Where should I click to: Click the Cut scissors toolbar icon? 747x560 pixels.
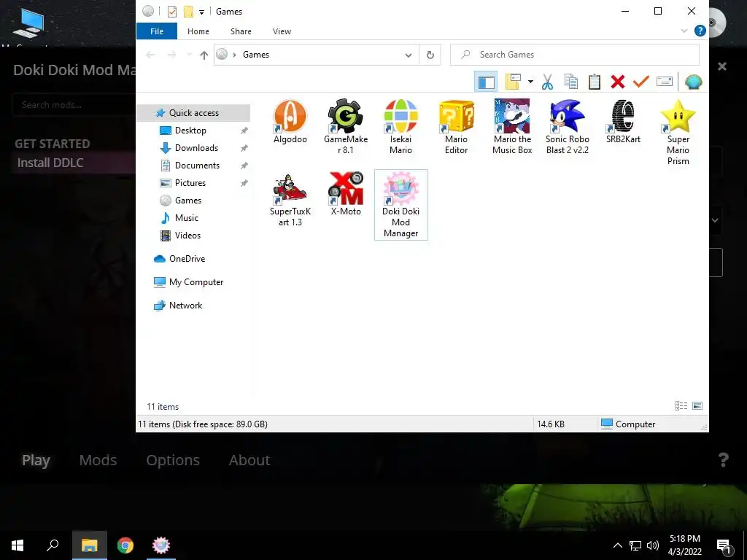(x=547, y=82)
